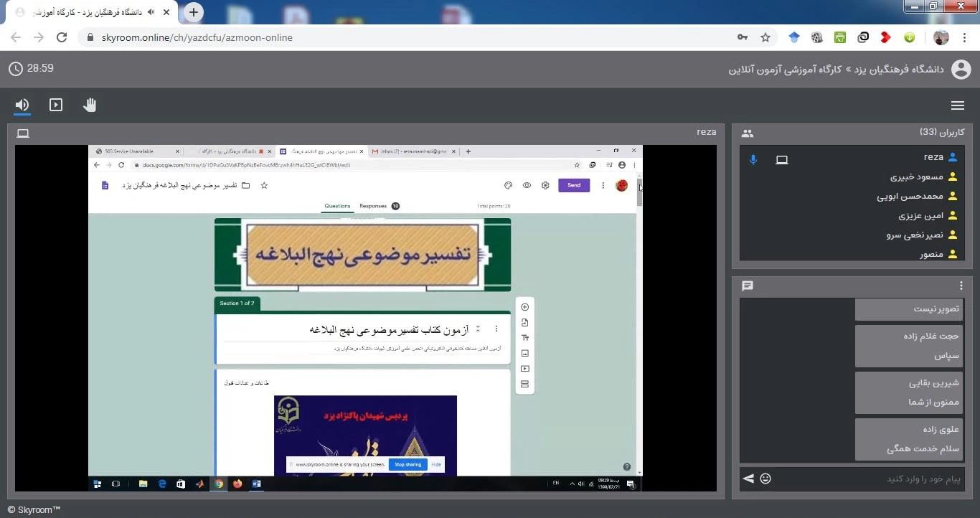Image resolution: width=980 pixels, height=518 pixels.
Task: Open the emoji picker in chat
Action: [x=765, y=479]
